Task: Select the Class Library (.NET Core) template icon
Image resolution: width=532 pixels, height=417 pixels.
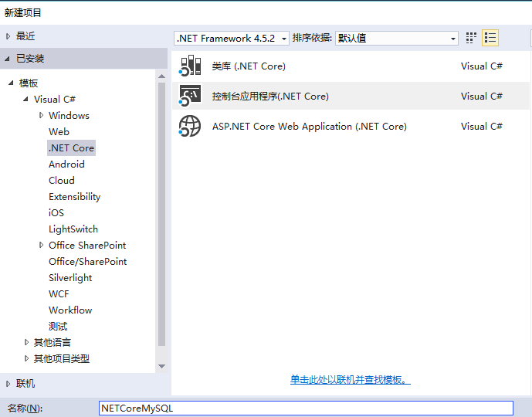Action: [x=190, y=66]
